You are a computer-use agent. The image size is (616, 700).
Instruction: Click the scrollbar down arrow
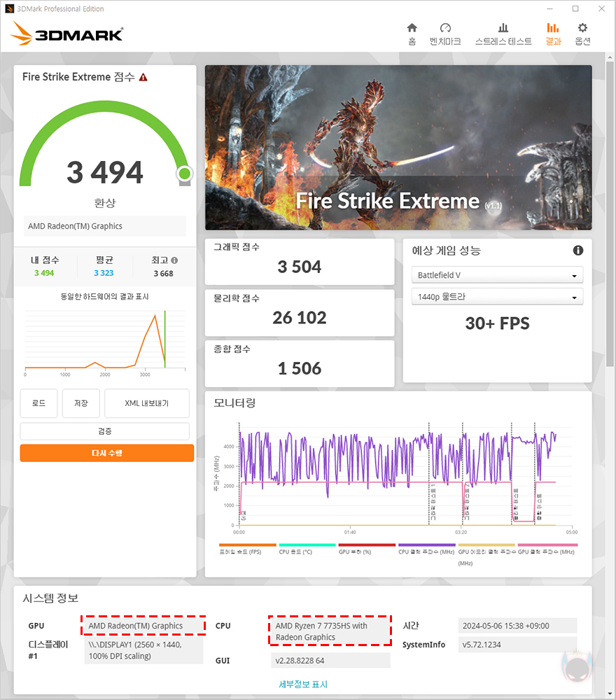(610, 694)
